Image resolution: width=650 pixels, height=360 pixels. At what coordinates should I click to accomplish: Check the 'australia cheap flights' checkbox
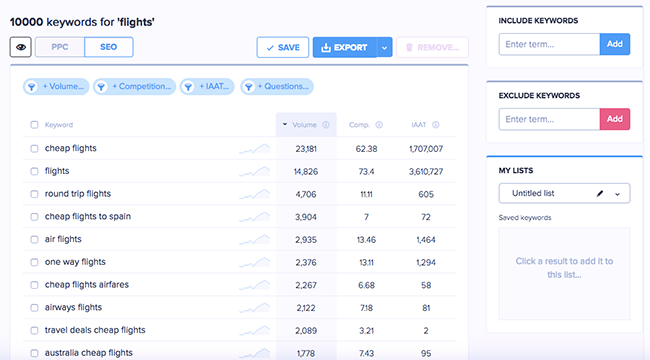pyautogui.click(x=34, y=353)
